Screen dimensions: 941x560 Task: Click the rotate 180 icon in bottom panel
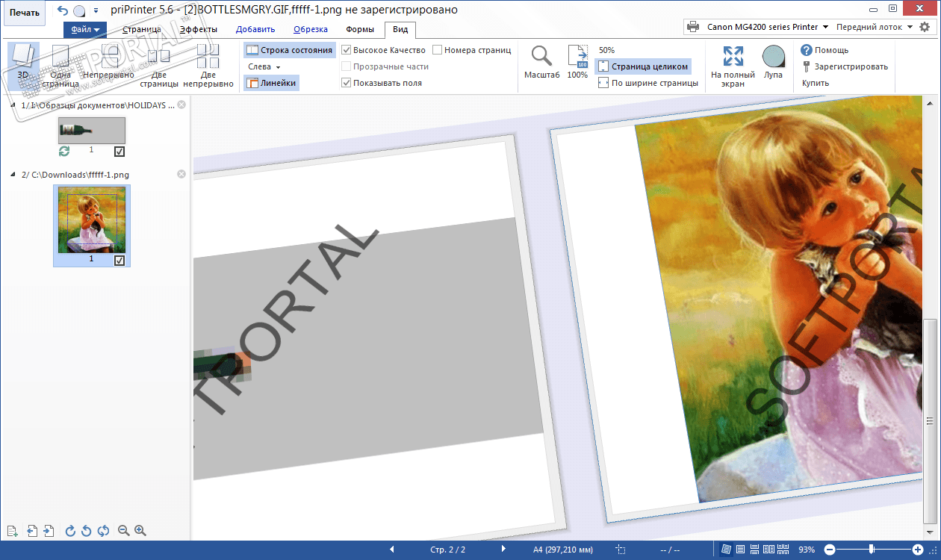[103, 531]
